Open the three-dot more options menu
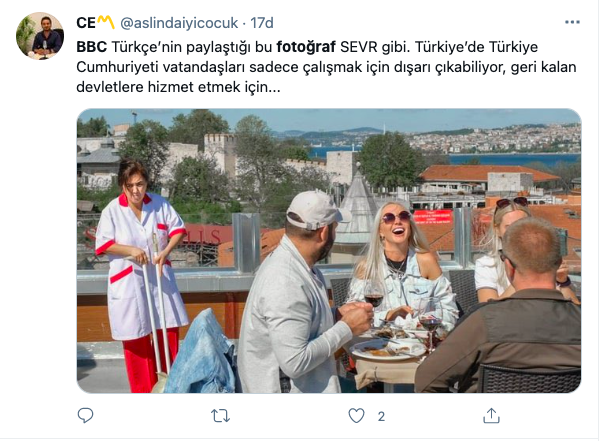This screenshot has height=441, width=599. tap(572, 23)
